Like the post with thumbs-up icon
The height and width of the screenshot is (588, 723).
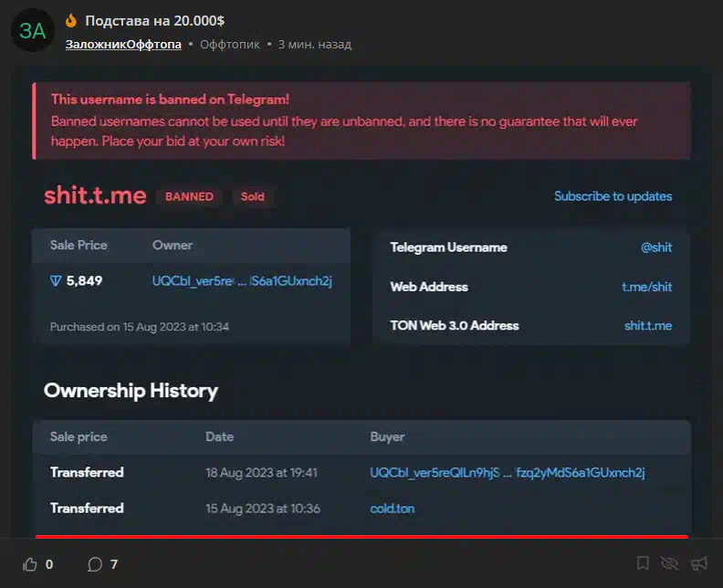[30, 564]
